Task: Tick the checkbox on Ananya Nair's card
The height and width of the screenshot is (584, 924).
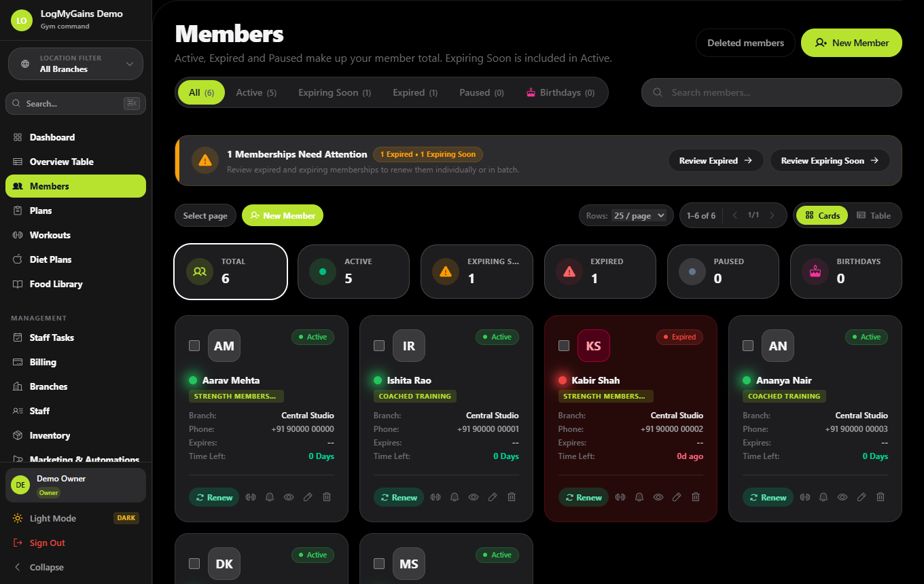Action: click(x=748, y=346)
